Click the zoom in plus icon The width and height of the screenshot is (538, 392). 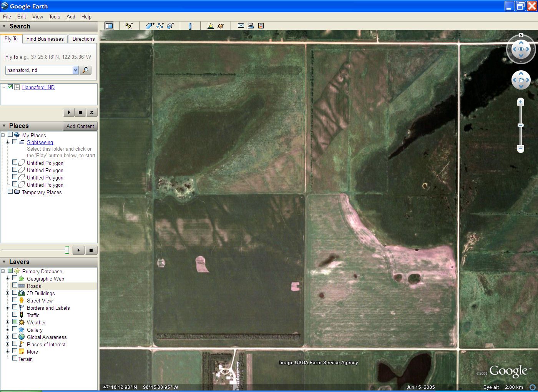point(521,102)
